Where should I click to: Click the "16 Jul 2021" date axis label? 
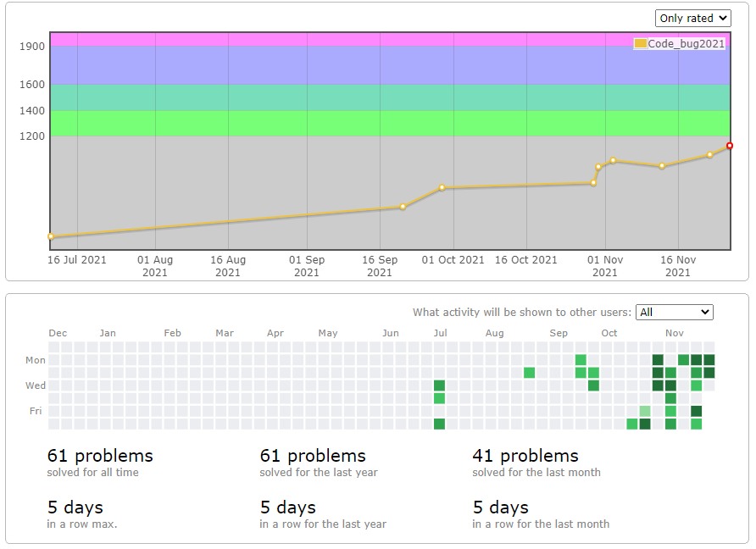point(76,260)
